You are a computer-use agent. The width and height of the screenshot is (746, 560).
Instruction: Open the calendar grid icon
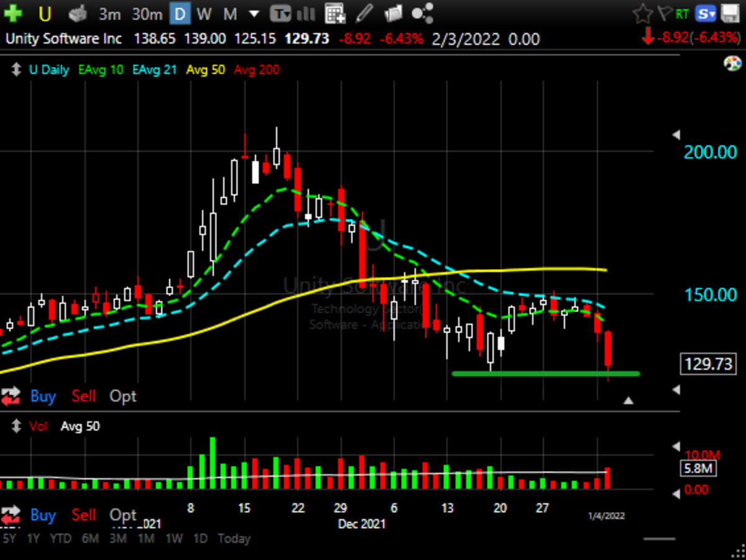pos(334,13)
